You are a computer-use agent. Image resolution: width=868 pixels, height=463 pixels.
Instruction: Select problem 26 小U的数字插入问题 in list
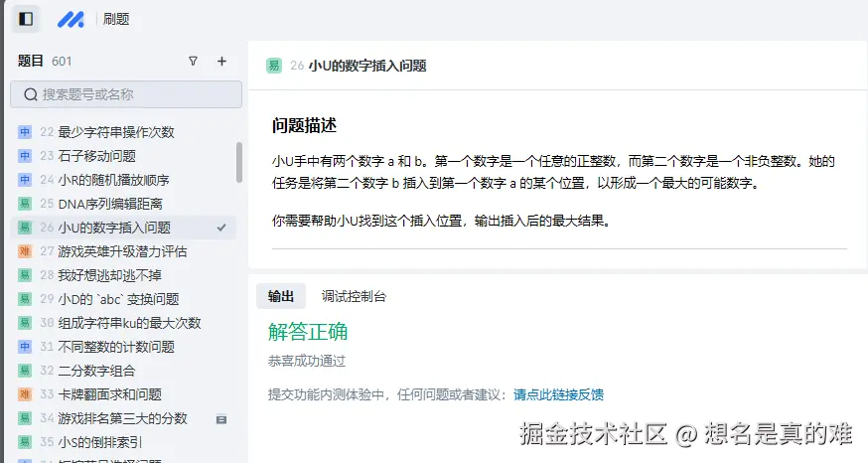[123, 228]
